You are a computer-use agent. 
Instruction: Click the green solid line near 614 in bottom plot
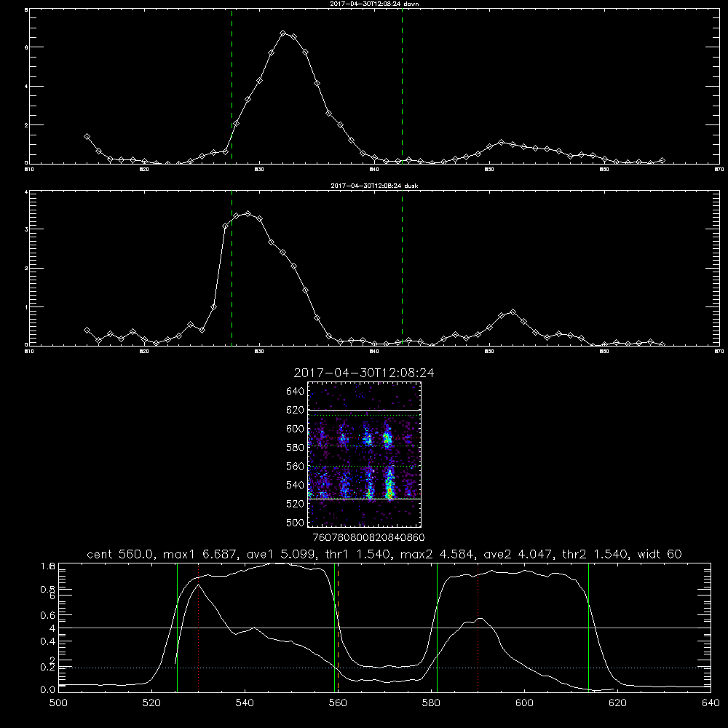[588, 628]
